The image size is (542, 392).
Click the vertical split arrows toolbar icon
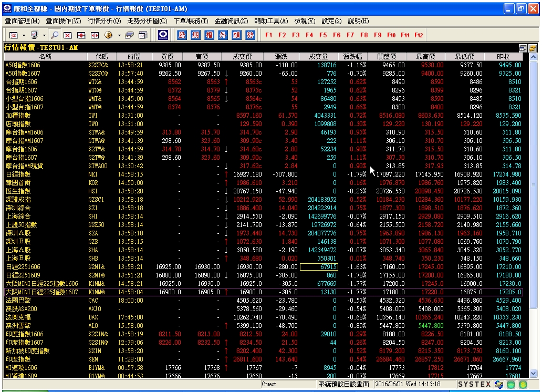coord(81,35)
